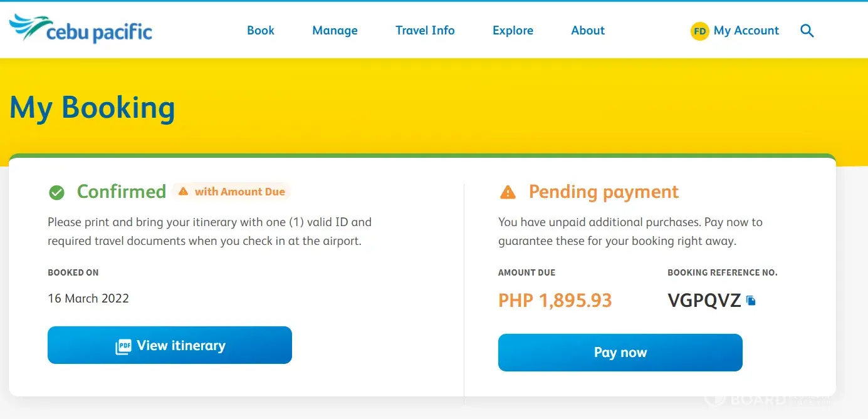
Task: Open the My Account link
Action: point(746,30)
